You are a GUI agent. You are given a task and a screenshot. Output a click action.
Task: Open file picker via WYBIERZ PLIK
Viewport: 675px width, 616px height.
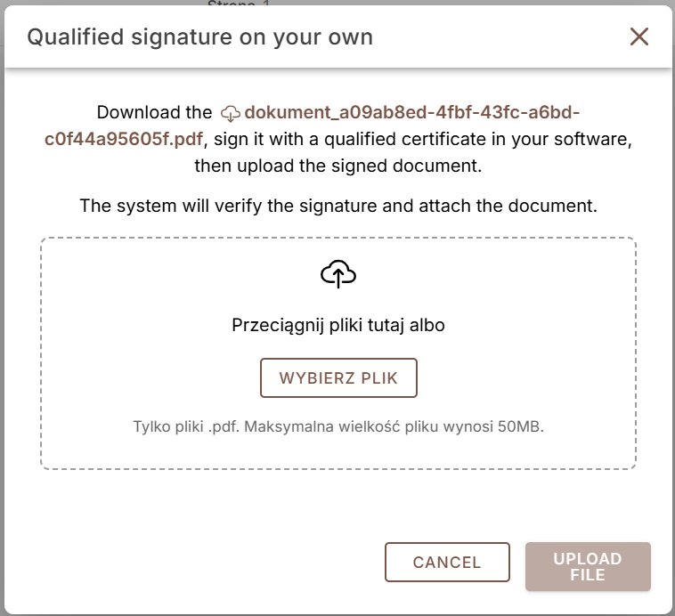(338, 377)
